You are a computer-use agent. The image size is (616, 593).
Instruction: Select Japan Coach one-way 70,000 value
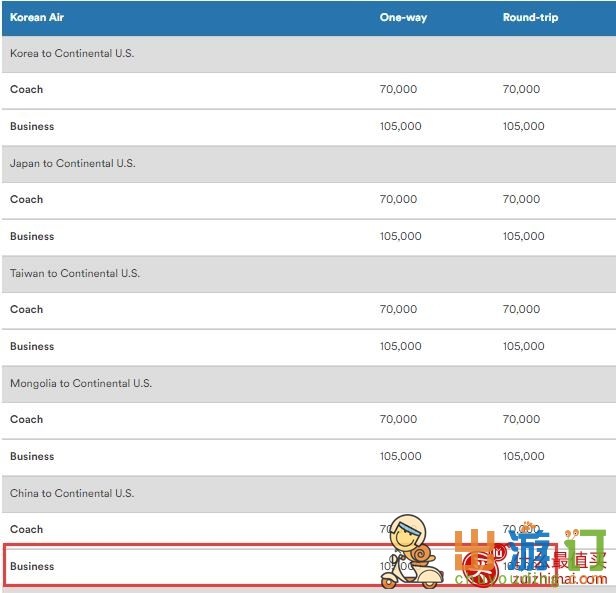(398, 199)
